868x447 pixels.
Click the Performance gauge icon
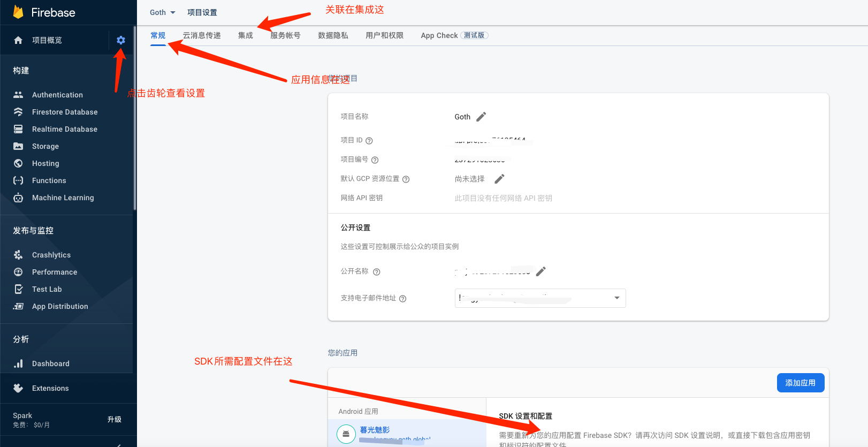18,272
